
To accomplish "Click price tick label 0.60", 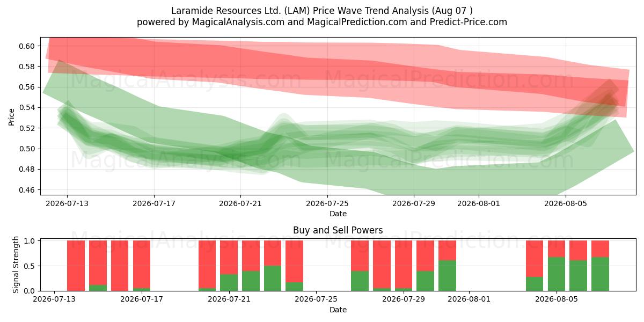I will click(27, 46).
